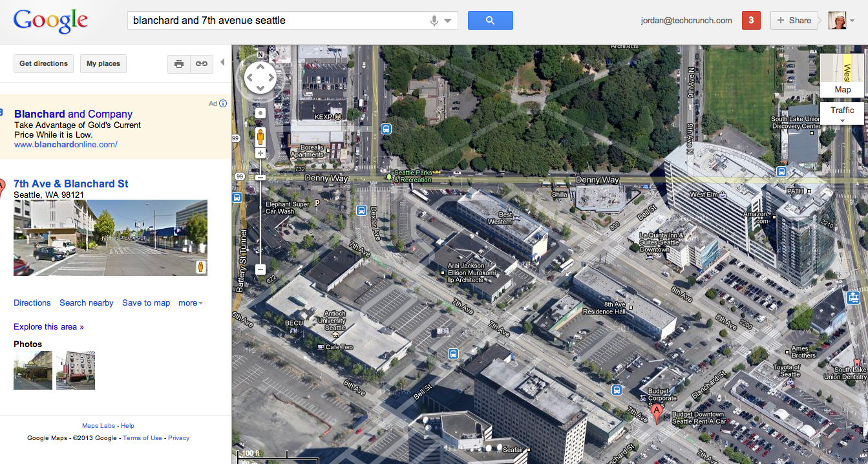Click the profile picture
The image size is (868, 464).
[838, 20]
